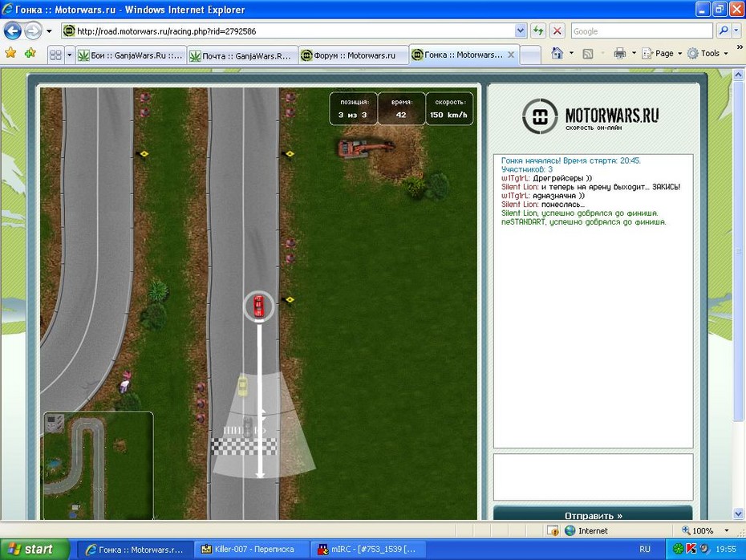Open the Tools menu dropdown

[x=709, y=54]
